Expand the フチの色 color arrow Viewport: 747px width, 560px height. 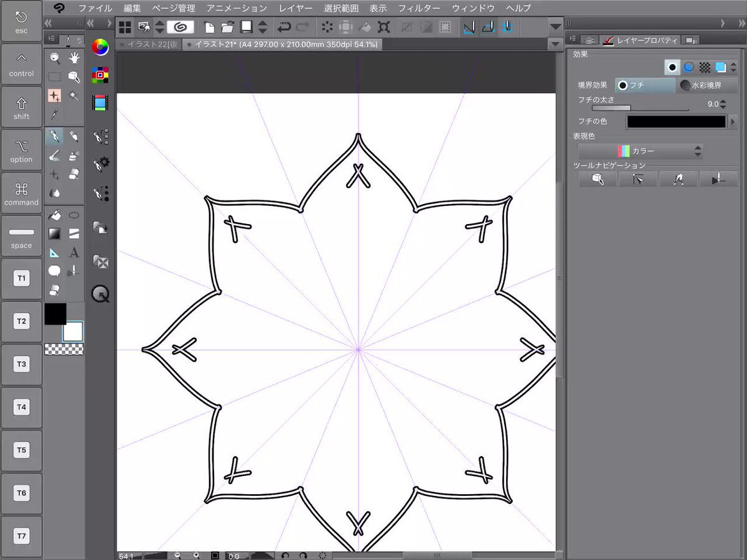(x=733, y=122)
